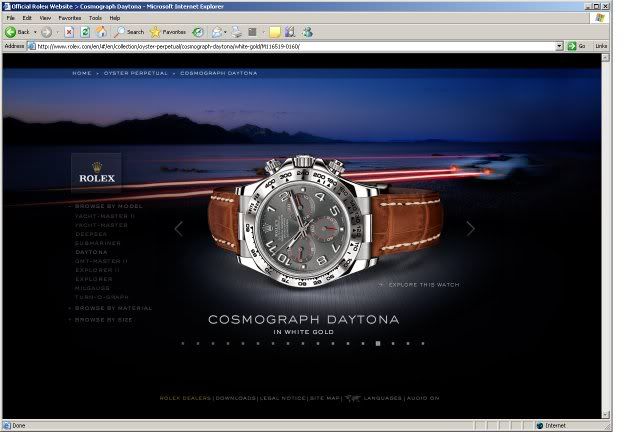Open the File menu
640x432 pixels.
[x=11, y=18]
